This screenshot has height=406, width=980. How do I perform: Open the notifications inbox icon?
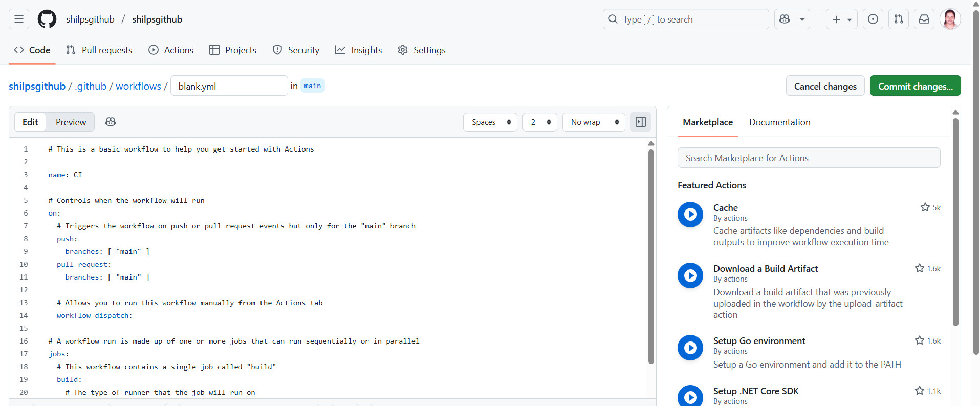[x=924, y=19]
